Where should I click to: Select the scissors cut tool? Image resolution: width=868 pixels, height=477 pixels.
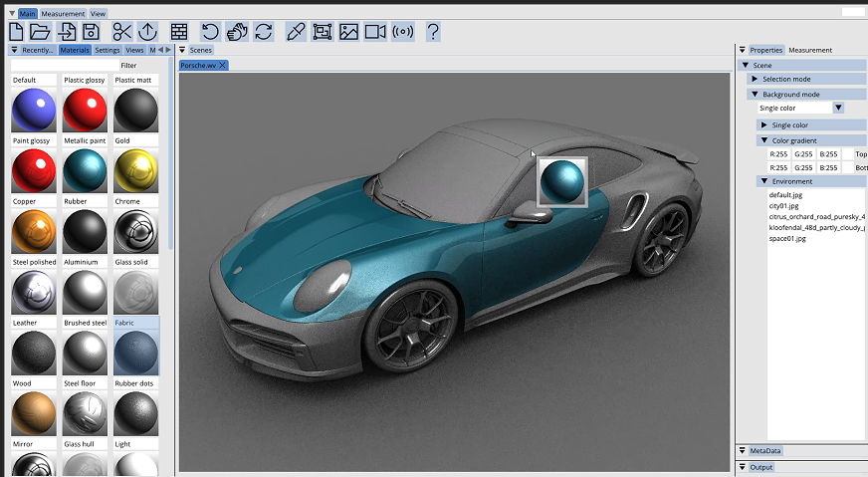coord(121,32)
